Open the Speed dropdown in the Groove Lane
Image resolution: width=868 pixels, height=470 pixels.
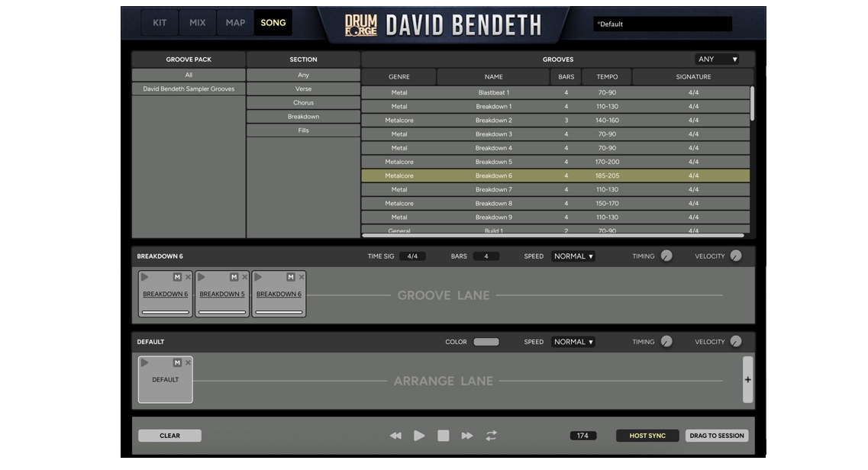(x=573, y=256)
